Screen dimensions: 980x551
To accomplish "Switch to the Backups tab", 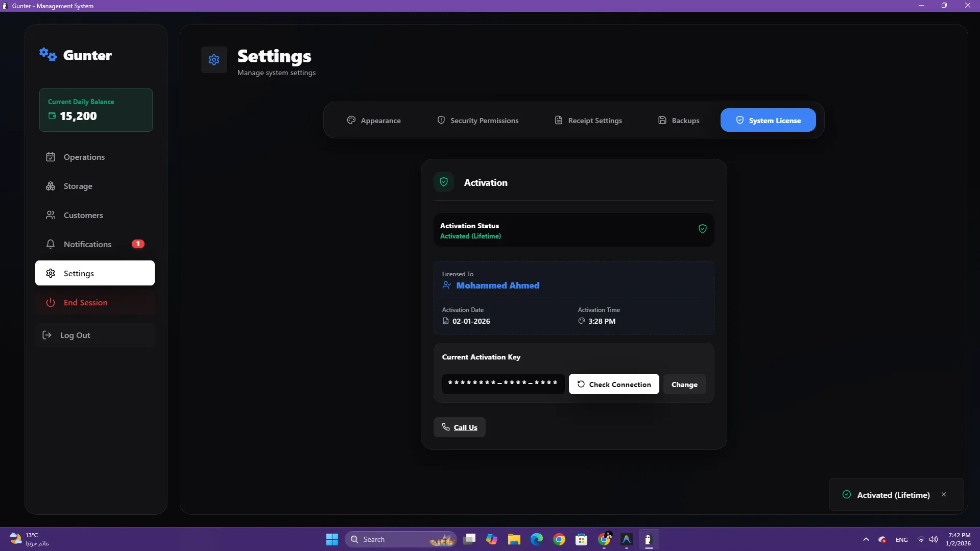I will (679, 121).
